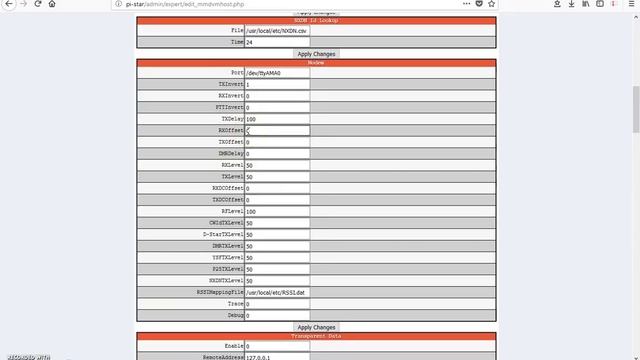Click the scrollbar up arrow
The width and height of the screenshot is (640, 360).
[636, 17]
